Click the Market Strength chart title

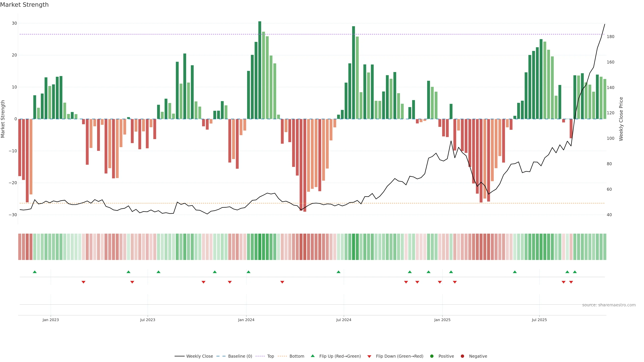24,5
